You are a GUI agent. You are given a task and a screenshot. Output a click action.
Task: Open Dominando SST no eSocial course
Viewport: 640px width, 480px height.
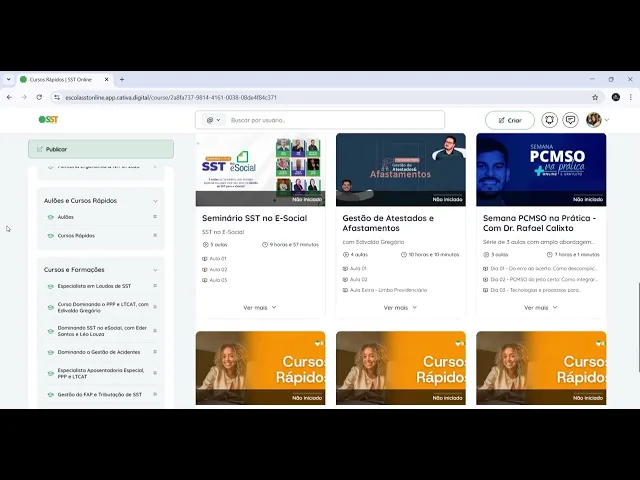tap(102, 331)
